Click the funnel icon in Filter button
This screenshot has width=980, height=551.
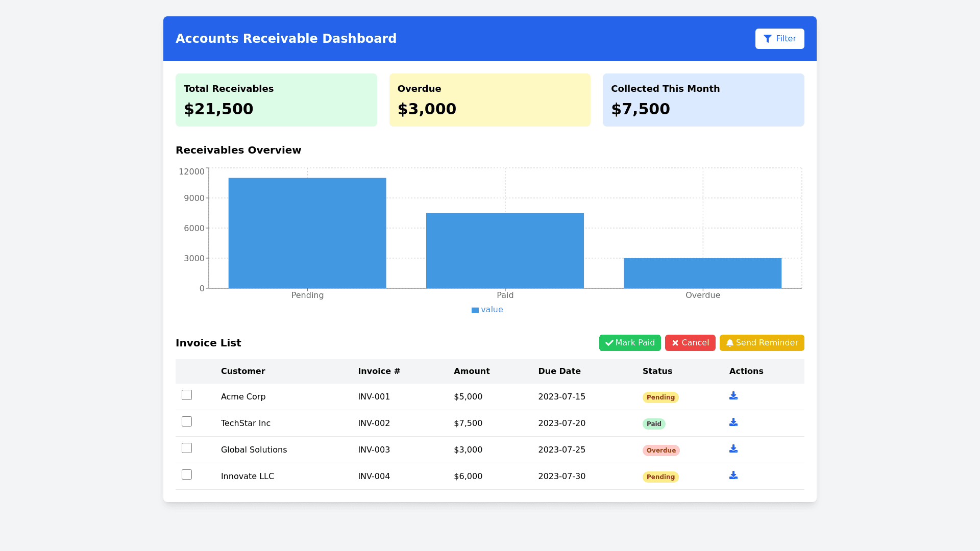point(767,39)
